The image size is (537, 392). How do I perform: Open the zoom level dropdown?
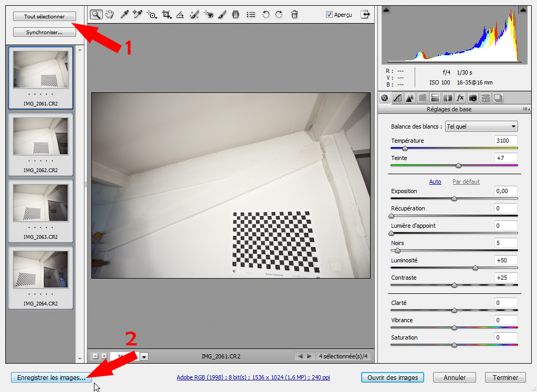[x=144, y=356]
